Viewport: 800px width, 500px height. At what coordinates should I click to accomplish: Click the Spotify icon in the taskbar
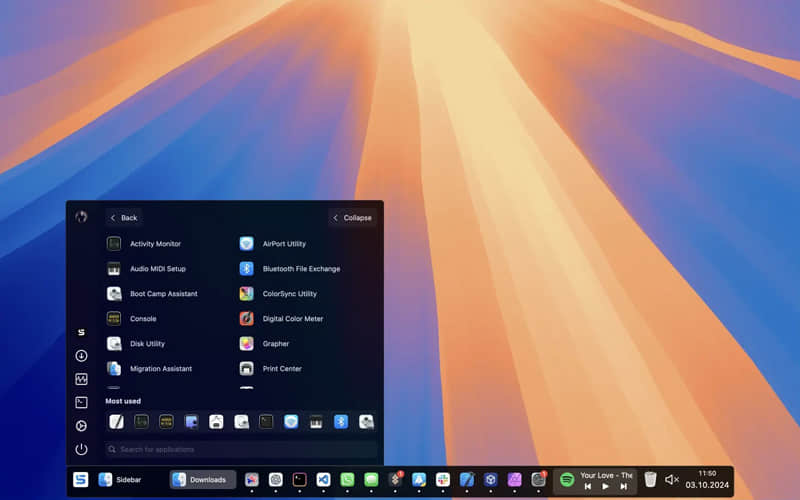click(x=567, y=480)
